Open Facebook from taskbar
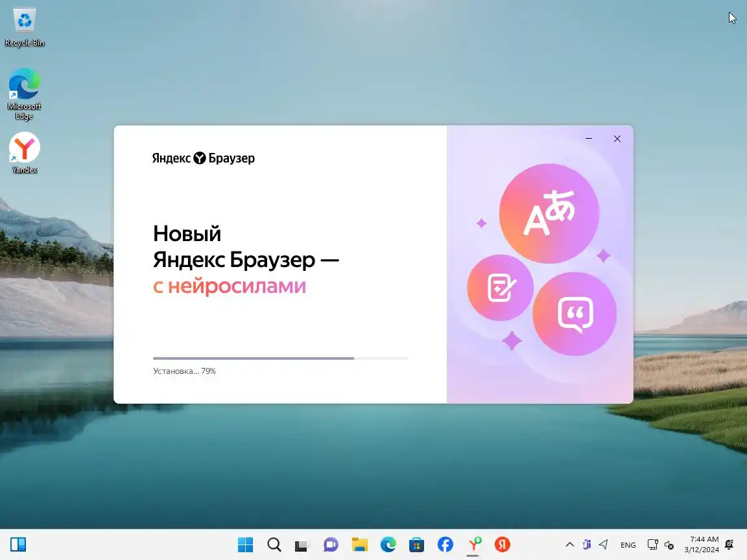The width and height of the screenshot is (747, 560). [445, 544]
